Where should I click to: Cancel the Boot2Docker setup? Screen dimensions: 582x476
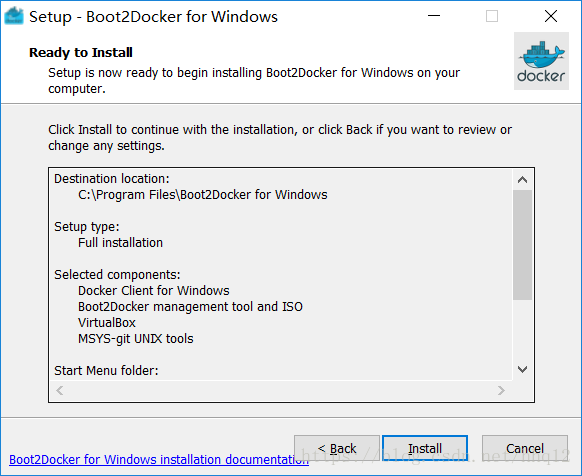525,448
